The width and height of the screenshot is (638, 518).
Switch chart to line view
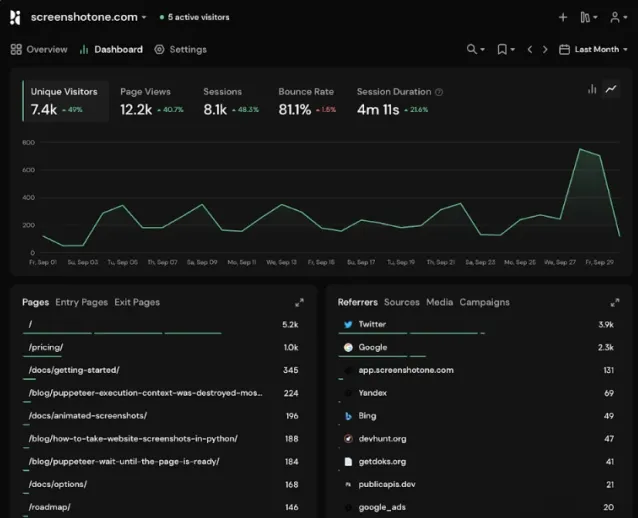point(611,89)
